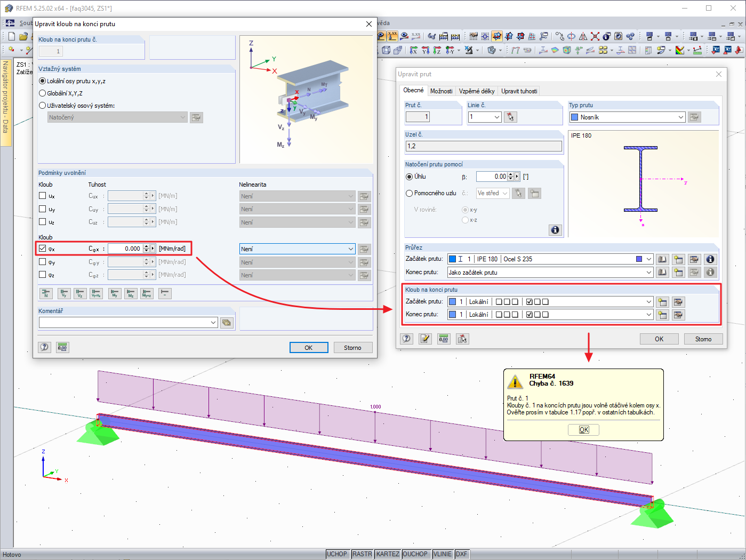Open comment library icon beside Komentář field
Viewport: 746px width, 560px height.
227,323
